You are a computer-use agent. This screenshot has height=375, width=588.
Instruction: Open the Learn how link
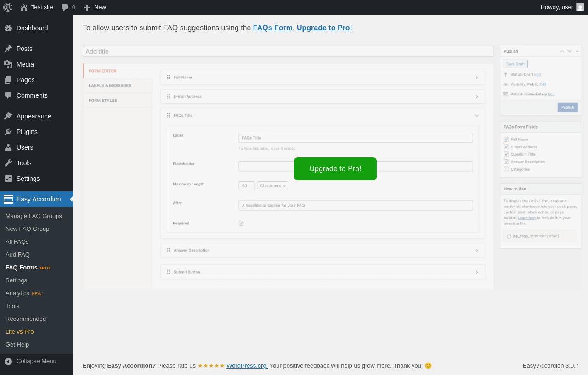[527, 218]
